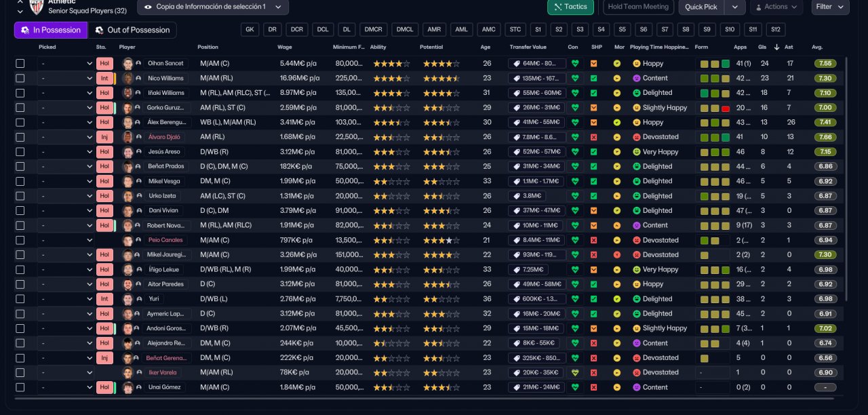Click Yuri's green sharpness icon
The width and height of the screenshot is (868, 415).
click(594, 299)
